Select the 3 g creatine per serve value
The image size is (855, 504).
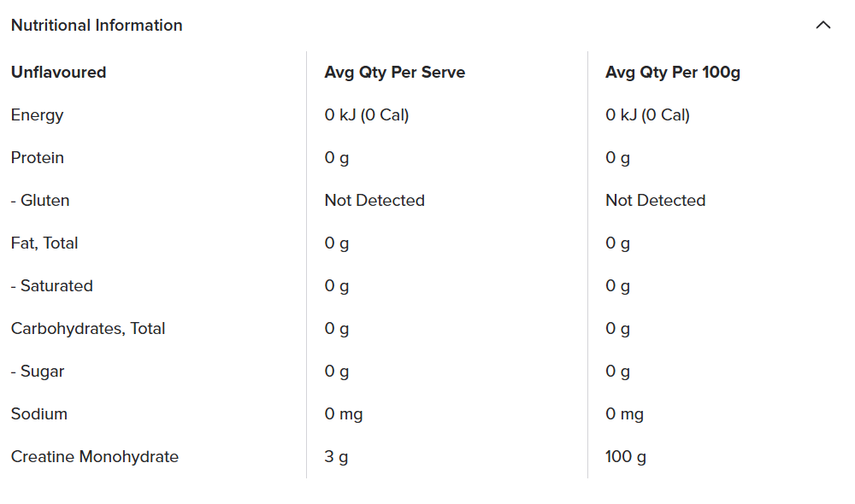tap(336, 457)
